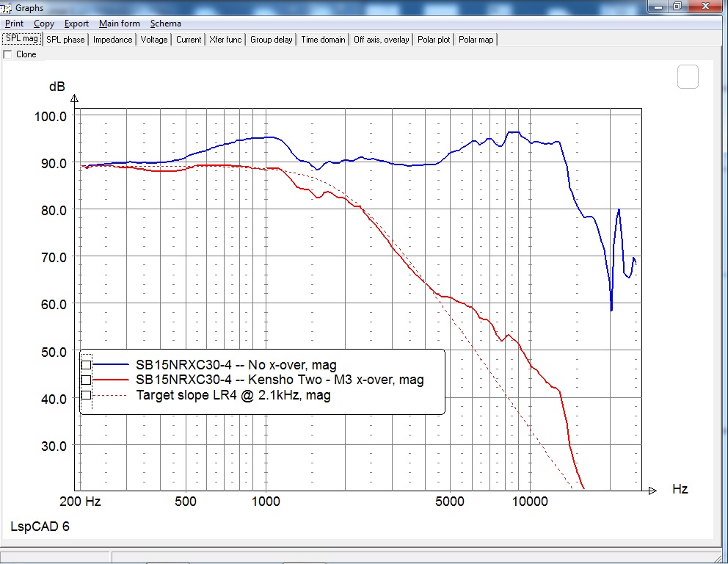
Task: Close the Graphs window
Action: tap(706, 7)
